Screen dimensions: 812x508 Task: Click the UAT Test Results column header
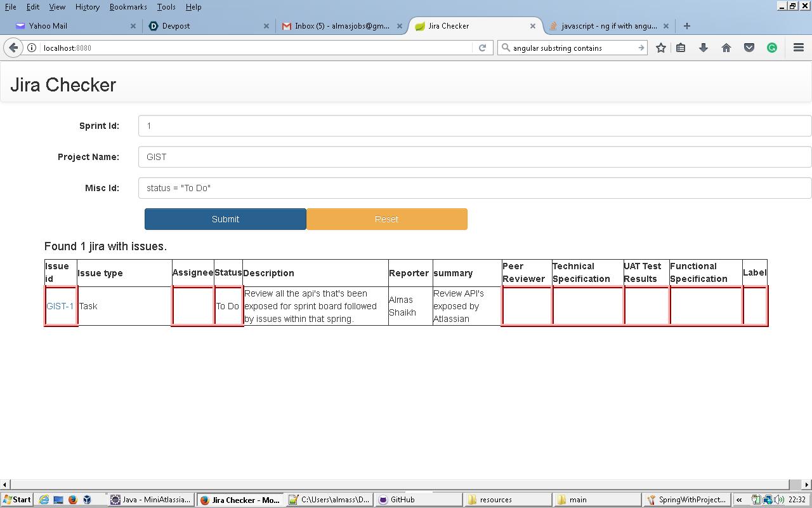click(646, 272)
